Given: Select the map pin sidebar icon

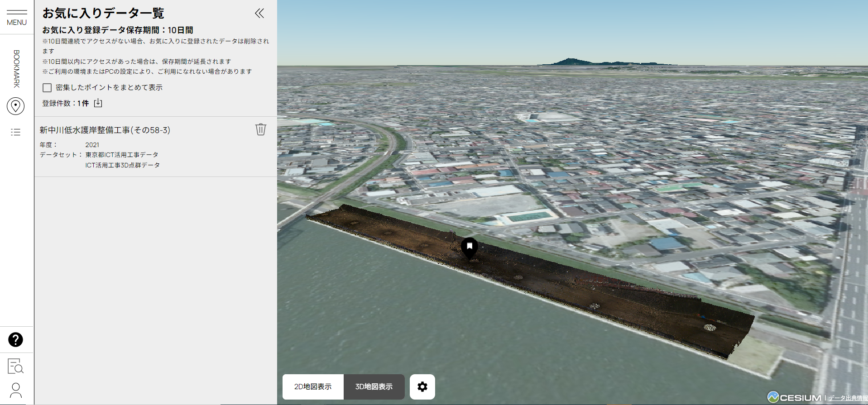Looking at the screenshot, I should [x=16, y=106].
